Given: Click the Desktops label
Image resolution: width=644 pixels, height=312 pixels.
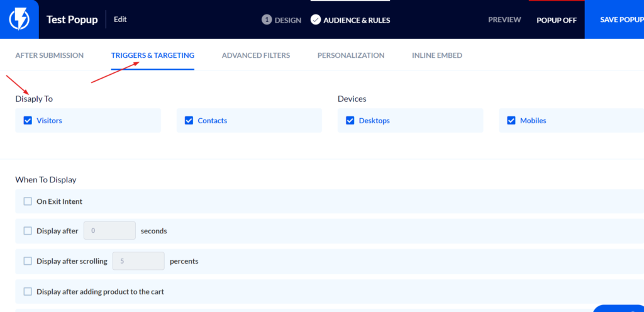Looking at the screenshot, I should pyautogui.click(x=374, y=121).
